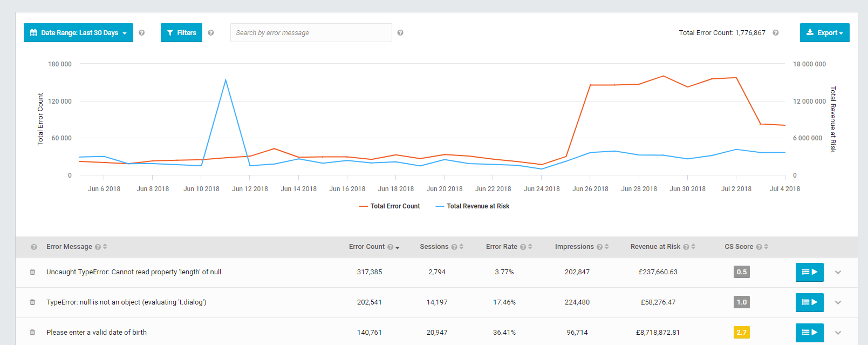Watch sessions for valid date of birth row
Image resolution: width=868 pixels, height=345 pixels.
(810, 333)
